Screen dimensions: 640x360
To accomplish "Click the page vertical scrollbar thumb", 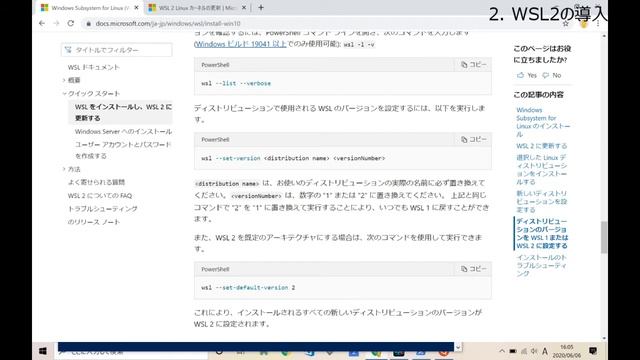I will tap(604, 237).
